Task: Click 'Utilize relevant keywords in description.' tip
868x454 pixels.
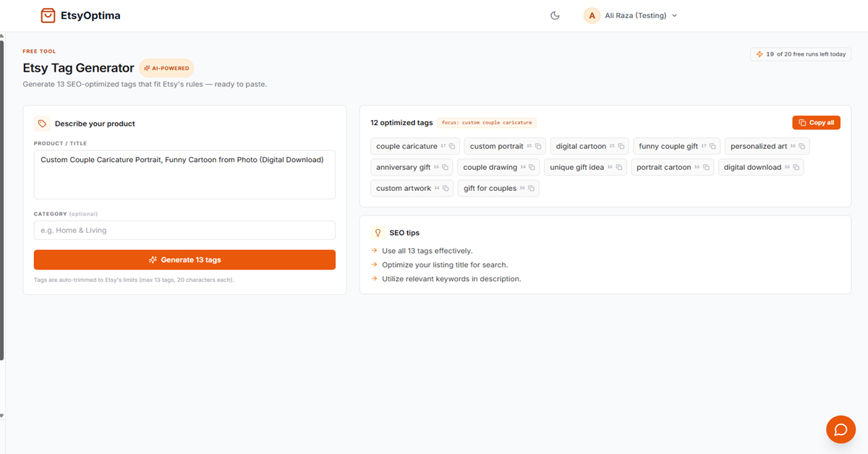Action: 451,278
